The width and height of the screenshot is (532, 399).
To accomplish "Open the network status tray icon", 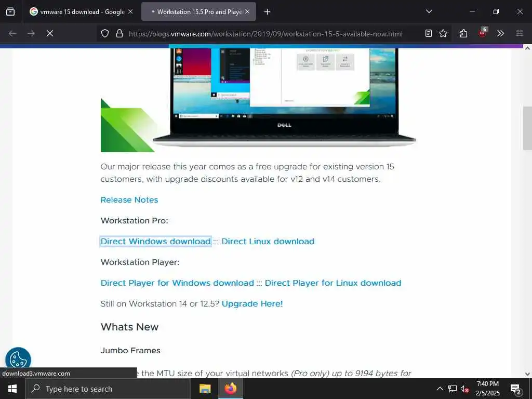I will 453,389.
